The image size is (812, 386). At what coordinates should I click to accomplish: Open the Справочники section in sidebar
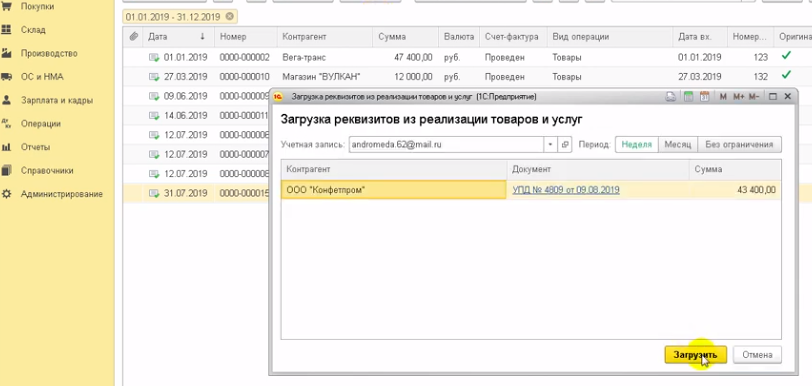(x=47, y=170)
